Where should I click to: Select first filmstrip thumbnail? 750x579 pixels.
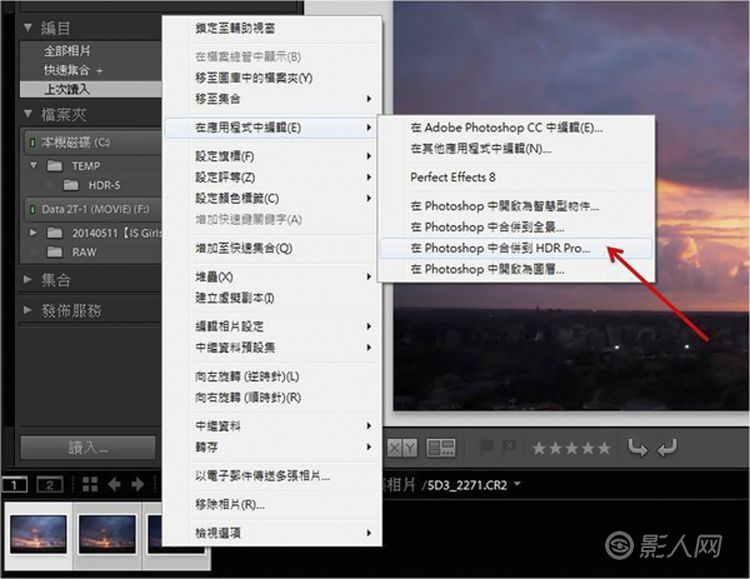click(39, 534)
